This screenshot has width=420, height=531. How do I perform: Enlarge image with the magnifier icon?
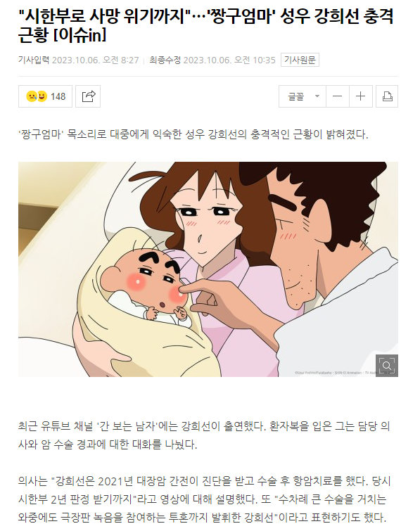[387, 366]
